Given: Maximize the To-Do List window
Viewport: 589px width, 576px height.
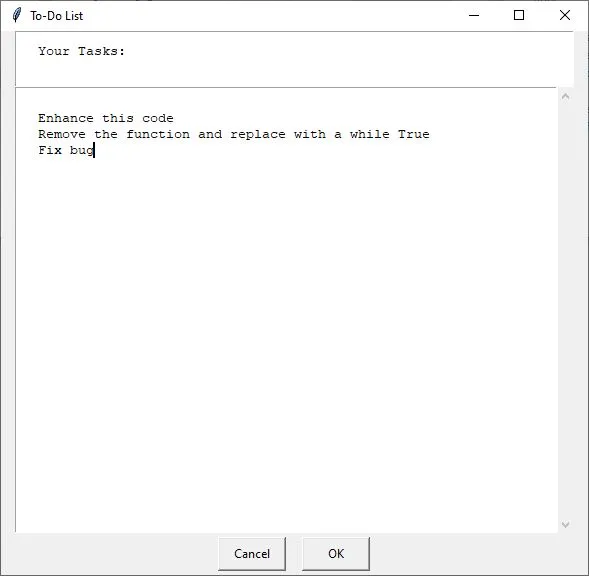Looking at the screenshot, I should click(519, 15).
